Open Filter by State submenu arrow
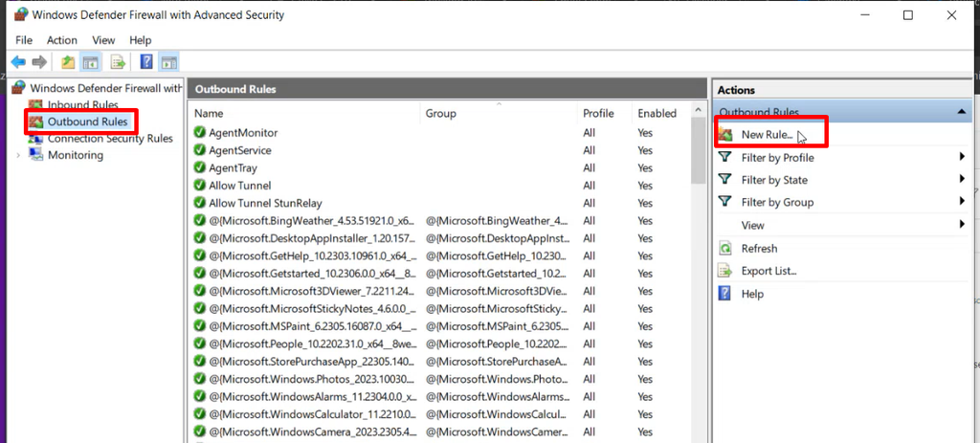 [x=963, y=179]
